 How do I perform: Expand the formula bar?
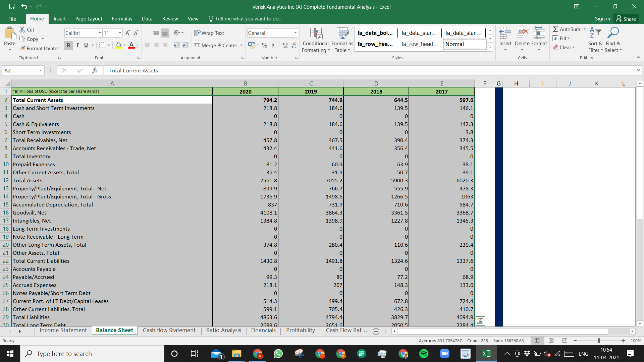638,70
